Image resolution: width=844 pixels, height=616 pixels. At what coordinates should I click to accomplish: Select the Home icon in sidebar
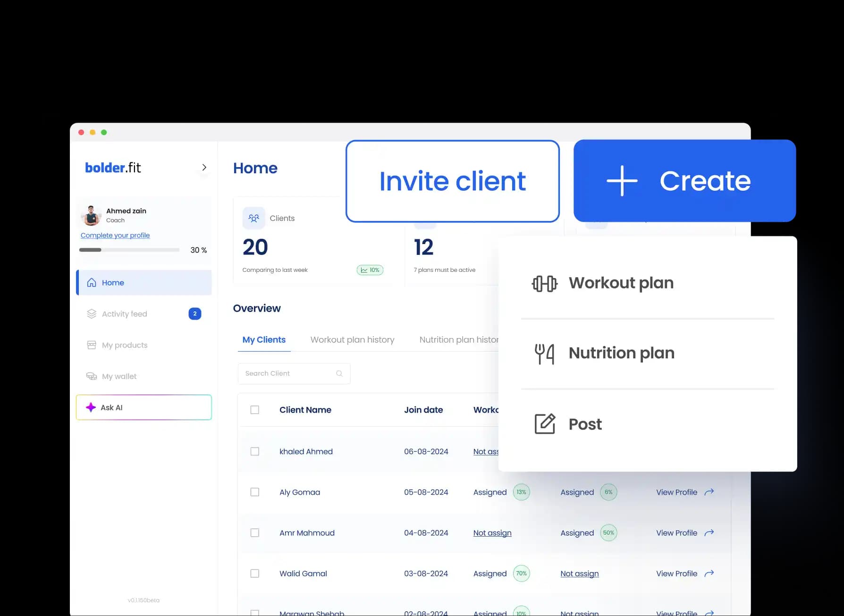[x=91, y=282]
